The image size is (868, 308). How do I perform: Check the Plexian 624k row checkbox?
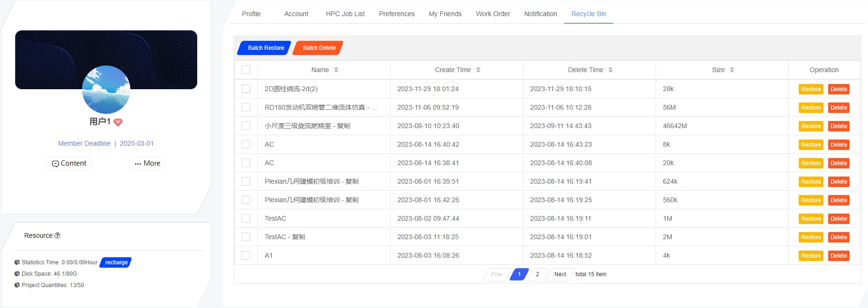[x=246, y=181]
